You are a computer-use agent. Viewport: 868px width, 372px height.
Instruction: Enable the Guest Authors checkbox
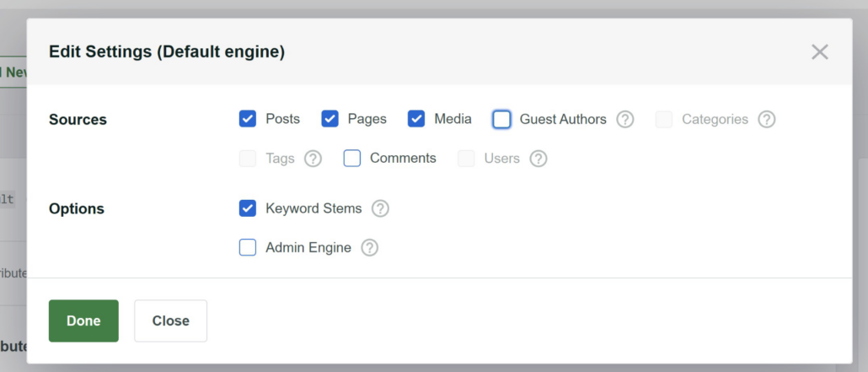pos(501,119)
